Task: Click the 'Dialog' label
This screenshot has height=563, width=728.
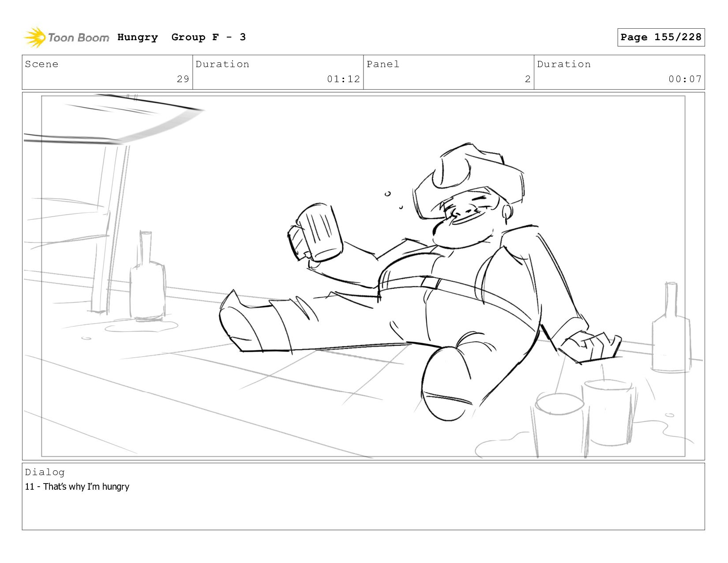Action: pyautogui.click(x=45, y=472)
